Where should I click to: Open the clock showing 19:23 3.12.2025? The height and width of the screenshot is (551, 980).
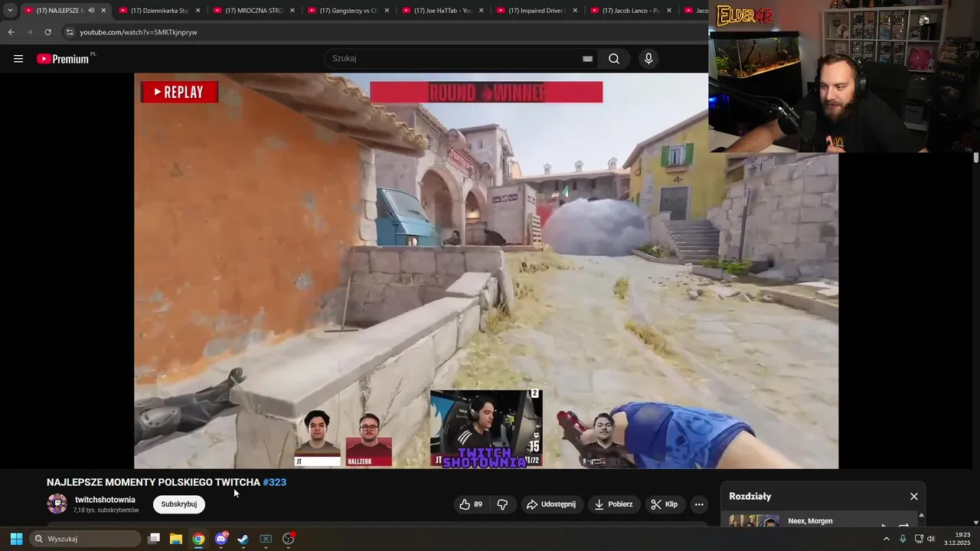(x=957, y=539)
